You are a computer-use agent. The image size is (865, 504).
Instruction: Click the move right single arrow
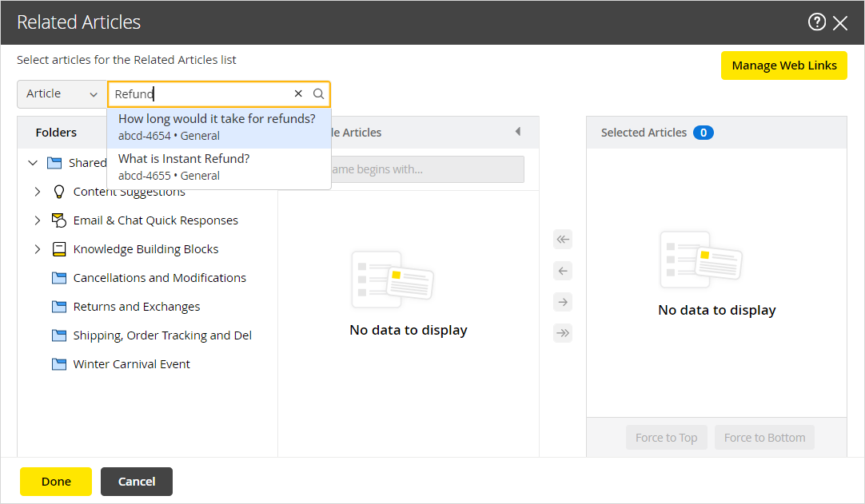pyautogui.click(x=563, y=302)
